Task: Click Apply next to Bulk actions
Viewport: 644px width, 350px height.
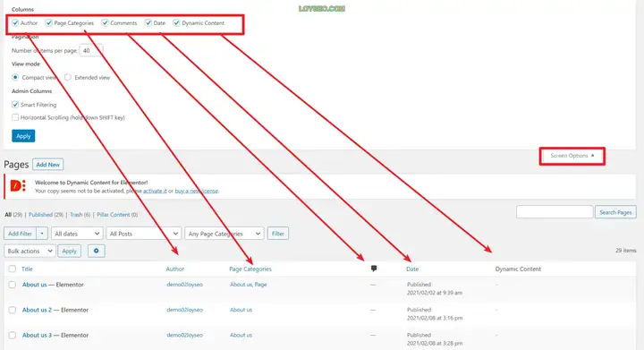Action: 70,251
